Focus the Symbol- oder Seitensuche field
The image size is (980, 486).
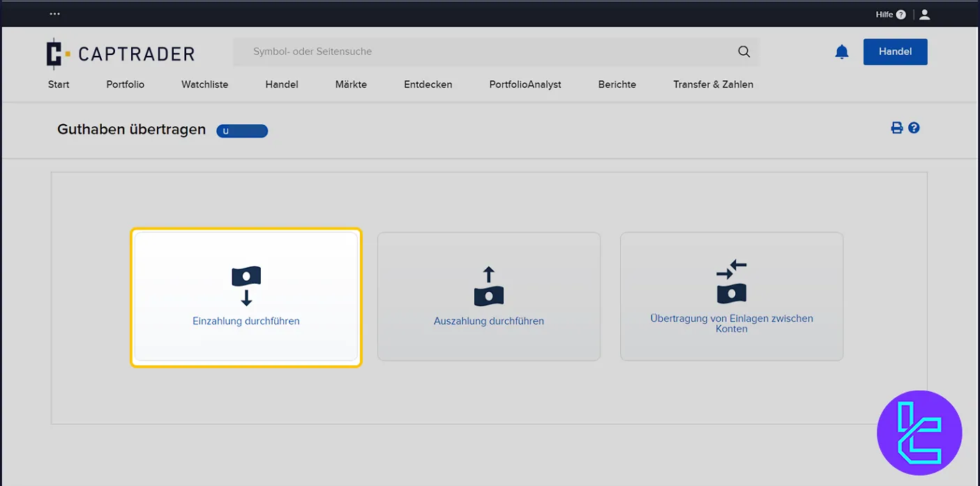click(488, 52)
